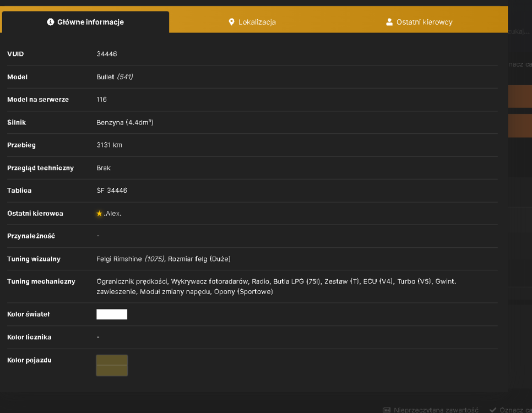Image resolution: width=532 pixels, height=413 pixels.
Task: Open the last driver .Alex. profile link
Action: point(113,214)
